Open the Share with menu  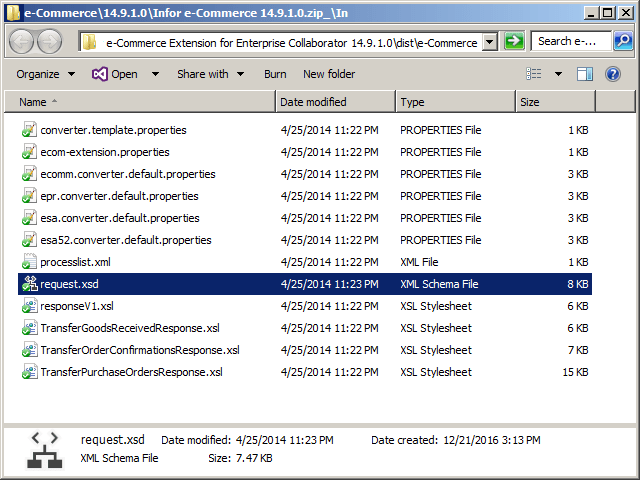click(210, 74)
